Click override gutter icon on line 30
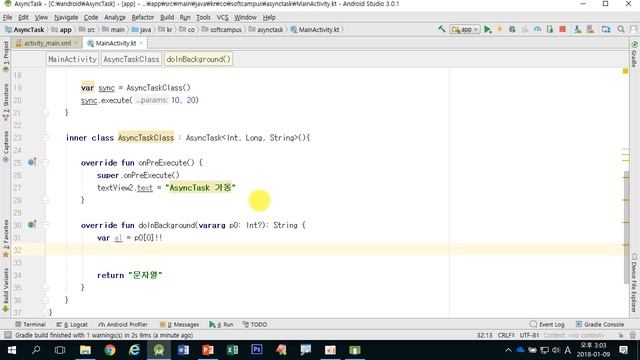 (32, 225)
